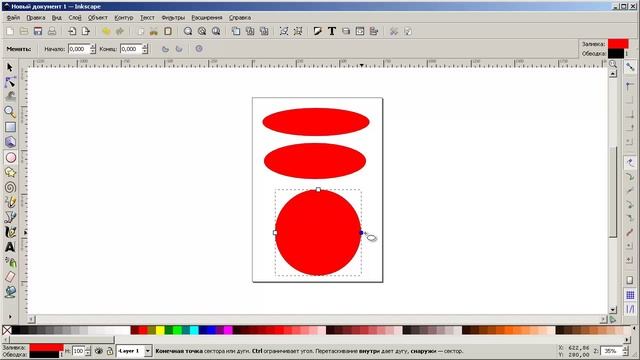Click the Начало value stepper arrows

pyautogui.click(x=93, y=49)
